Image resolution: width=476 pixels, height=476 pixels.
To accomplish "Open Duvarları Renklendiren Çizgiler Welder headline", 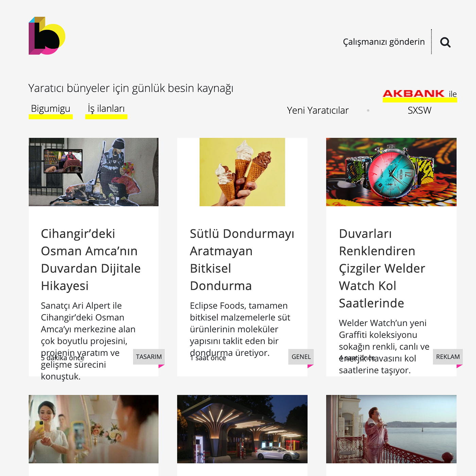I will point(382,269).
